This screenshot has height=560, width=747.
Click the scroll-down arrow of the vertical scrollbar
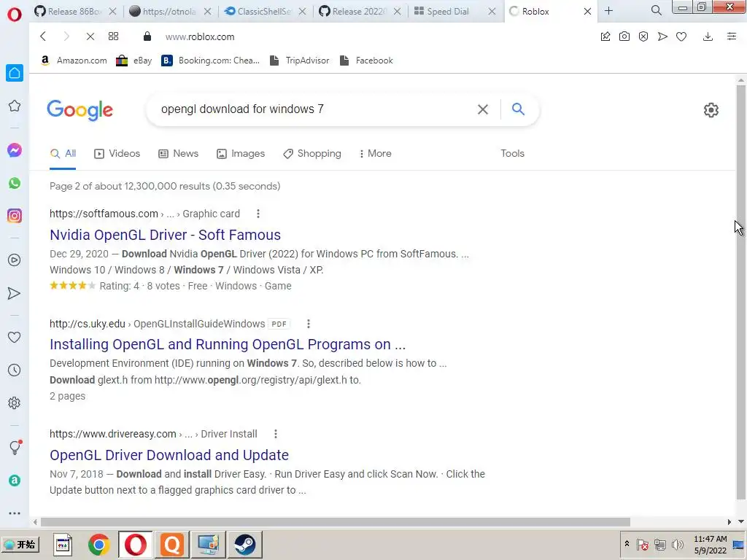pyautogui.click(x=741, y=521)
